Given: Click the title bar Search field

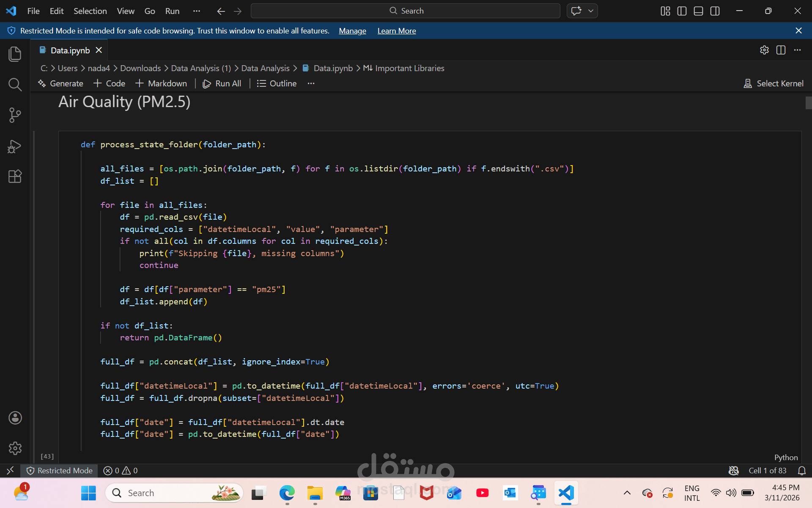Looking at the screenshot, I should 405,11.
